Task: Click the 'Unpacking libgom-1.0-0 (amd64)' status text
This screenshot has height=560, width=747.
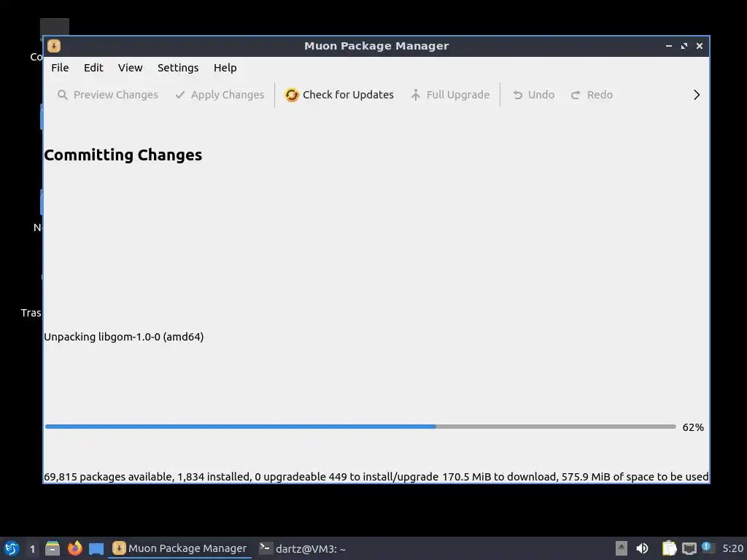Action: tap(124, 337)
